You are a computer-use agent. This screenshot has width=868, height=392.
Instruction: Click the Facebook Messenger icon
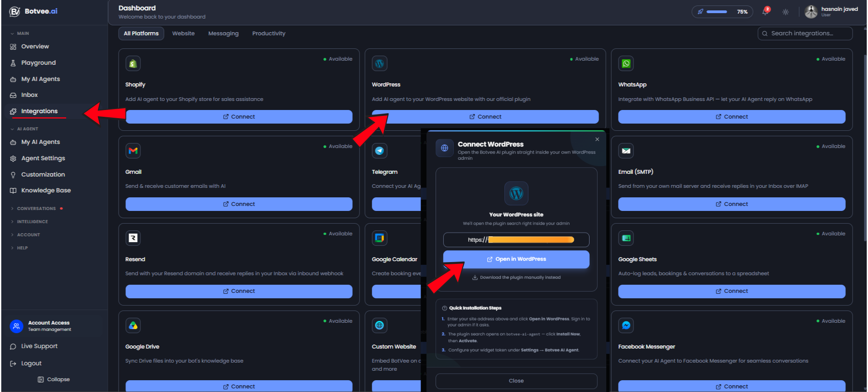[x=626, y=326]
